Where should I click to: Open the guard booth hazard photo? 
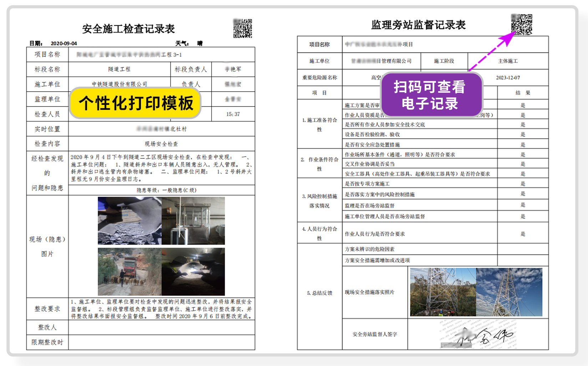193,220
